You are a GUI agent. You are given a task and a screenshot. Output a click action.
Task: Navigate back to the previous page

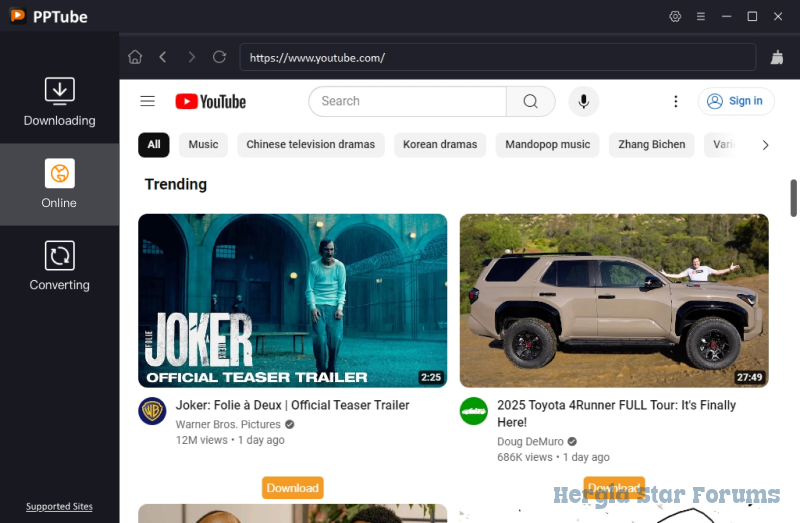(x=163, y=57)
